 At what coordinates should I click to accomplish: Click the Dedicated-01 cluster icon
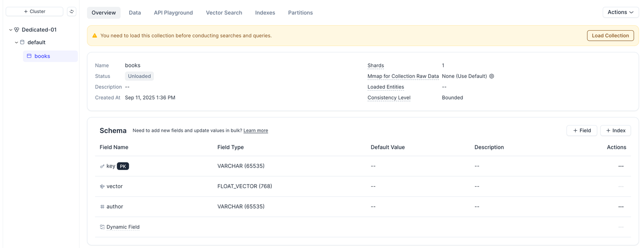tap(17, 30)
